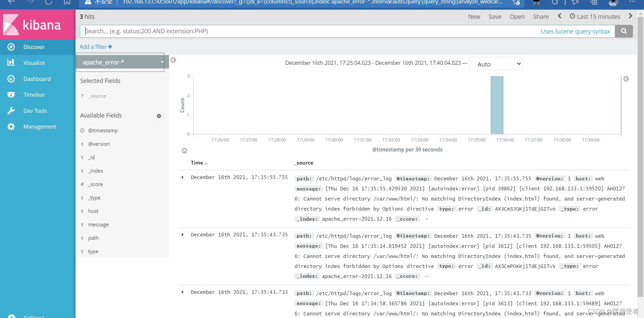The image size is (644, 318).
Task: Click browser home icon
Action: 67,2
